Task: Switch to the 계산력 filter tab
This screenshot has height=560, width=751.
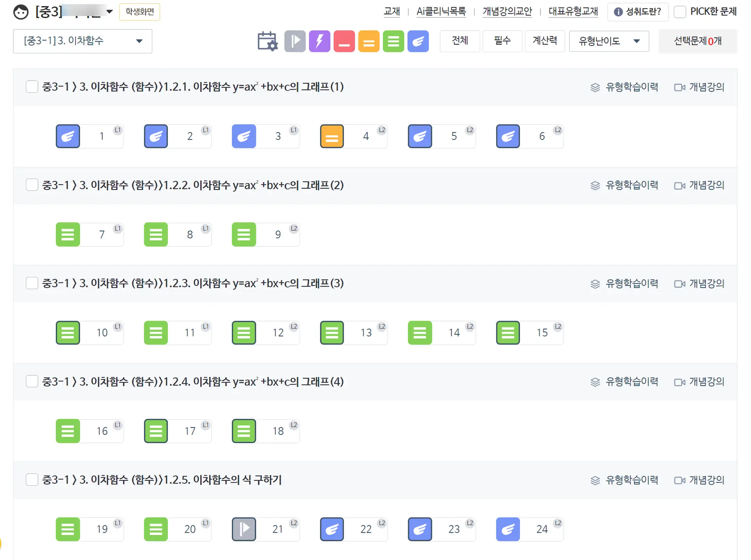Action: coord(544,41)
